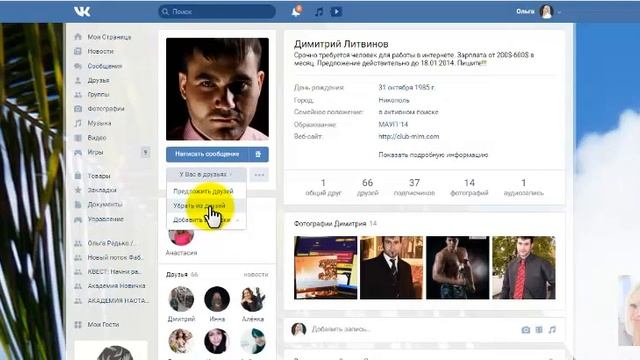Screen dimensions: 640x360
Task: Open the 1 аудиозапись counter
Action: click(524, 187)
